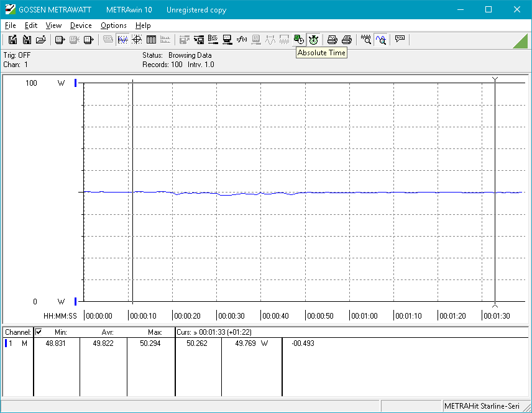
Task: Click channel 1 blue color marker in table
Action: 6,343
